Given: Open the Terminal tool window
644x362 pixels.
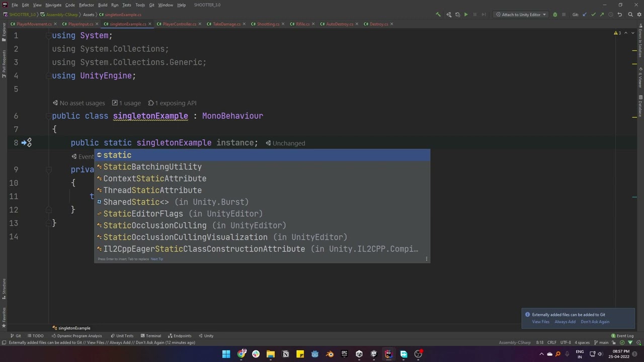Looking at the screenshot, I should click(151, 336).
